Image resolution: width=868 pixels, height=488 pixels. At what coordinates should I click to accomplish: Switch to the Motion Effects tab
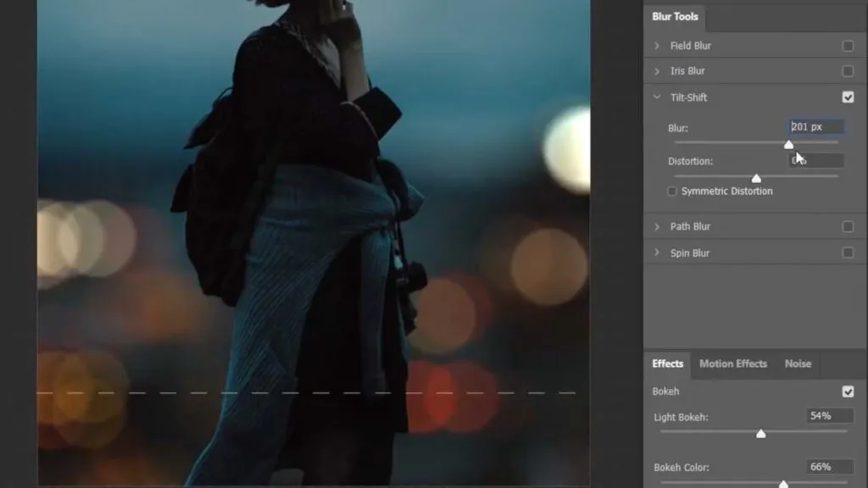point(732,363)
